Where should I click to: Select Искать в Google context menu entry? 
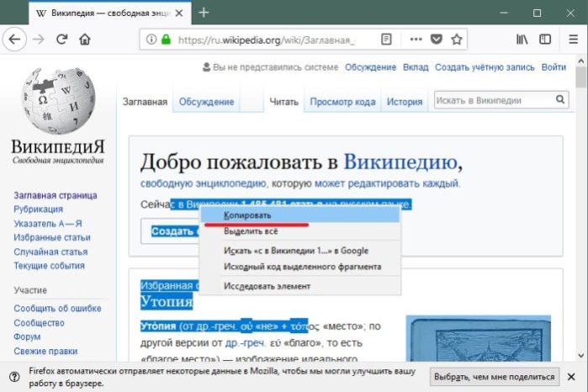(x=300, y=251)
